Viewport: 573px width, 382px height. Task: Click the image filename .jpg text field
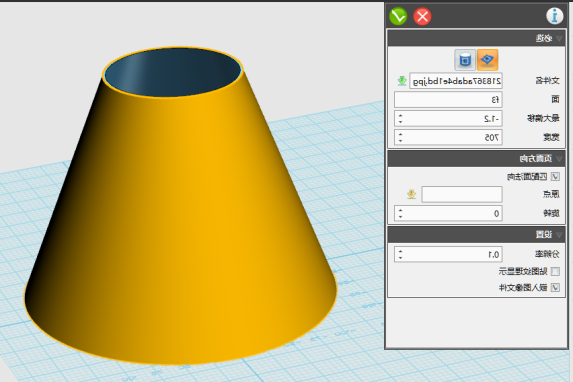456,81
